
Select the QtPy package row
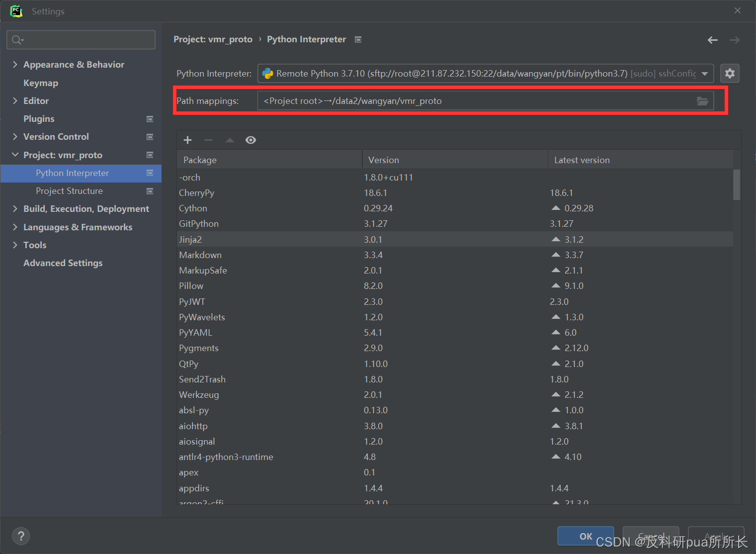tap(455, 364)
